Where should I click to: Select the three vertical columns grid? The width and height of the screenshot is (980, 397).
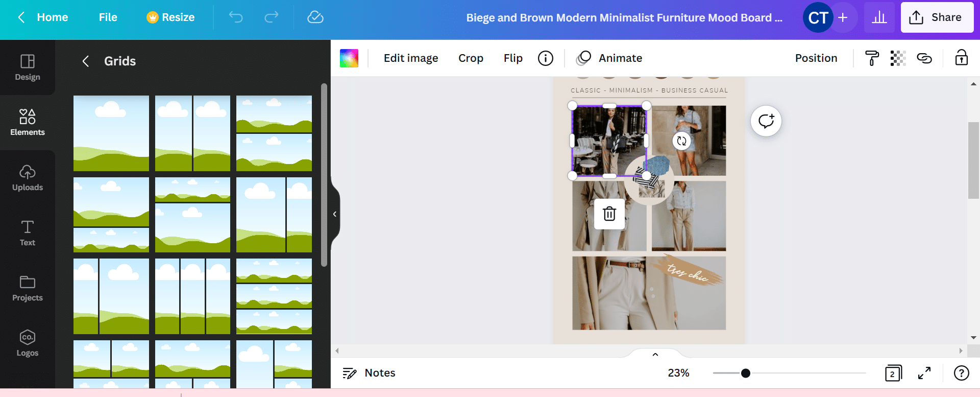[192, 296]
